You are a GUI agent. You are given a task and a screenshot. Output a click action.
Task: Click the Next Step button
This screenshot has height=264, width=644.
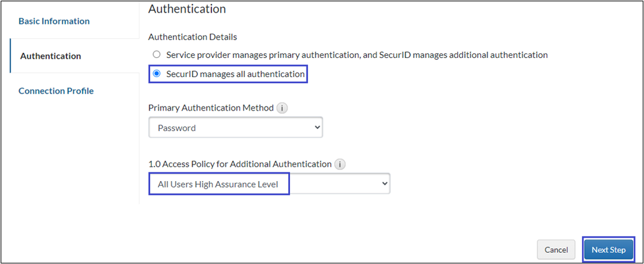click(608, 250)
